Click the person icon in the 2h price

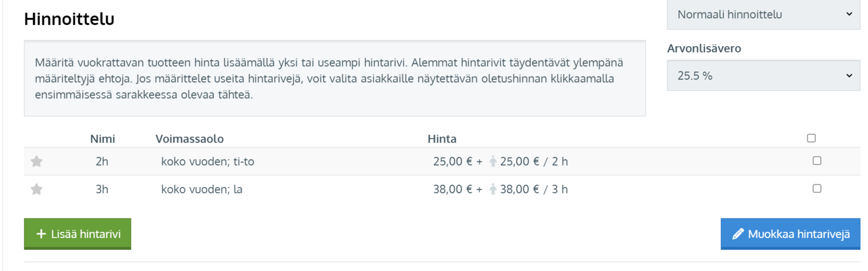click(493, 162)
